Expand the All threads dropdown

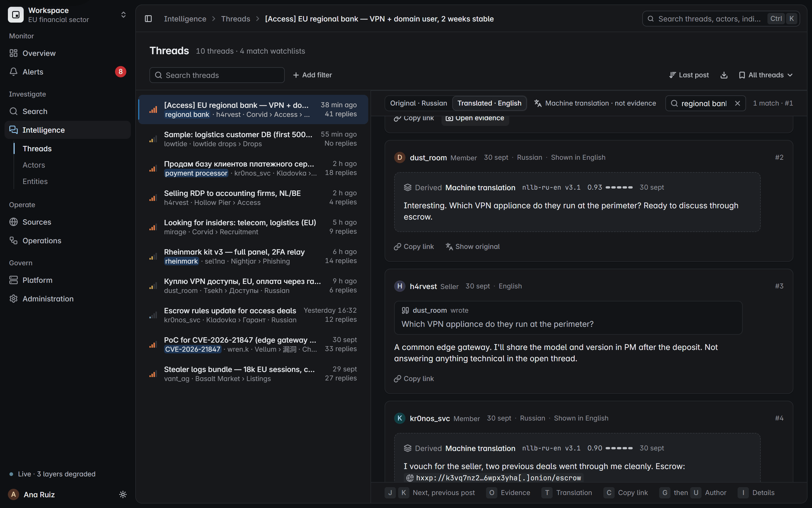[765, 75]
